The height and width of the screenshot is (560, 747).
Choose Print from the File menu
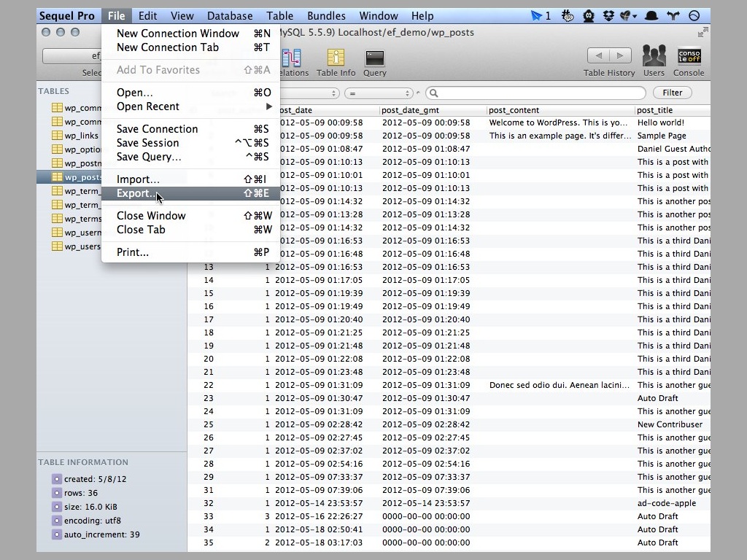[x=191, y=252]
